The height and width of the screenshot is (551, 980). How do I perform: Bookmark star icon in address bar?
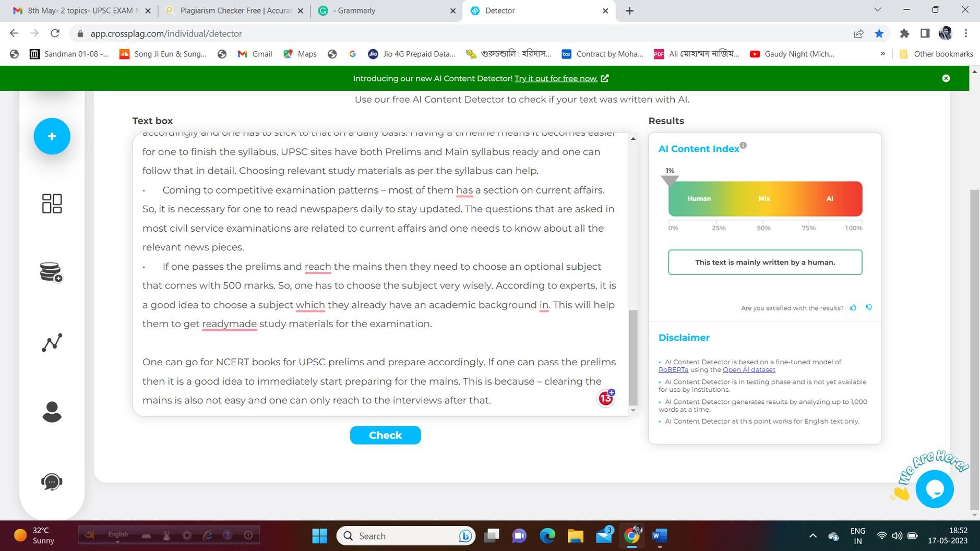879,33
